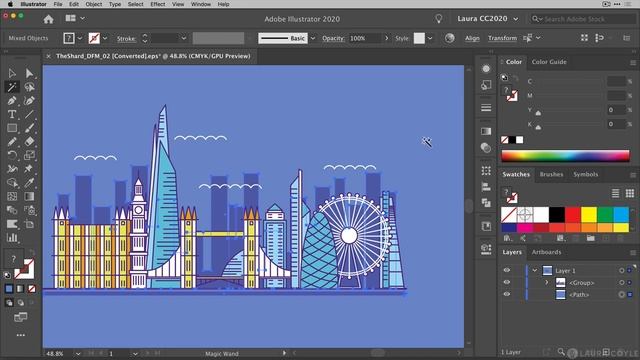Screen dimensions: 640x360
Task: Open the graphic Style dropdown
Action: click(430, 38)
